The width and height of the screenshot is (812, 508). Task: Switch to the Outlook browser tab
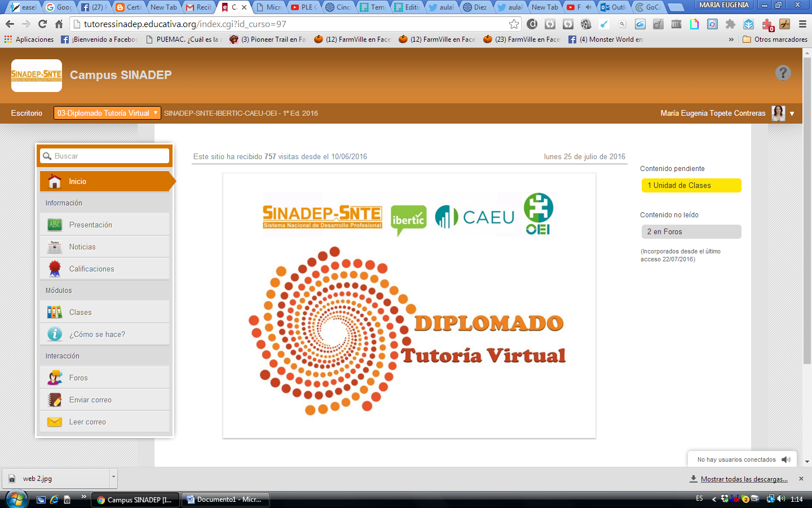pyautogui.click(x=613, y=7)
